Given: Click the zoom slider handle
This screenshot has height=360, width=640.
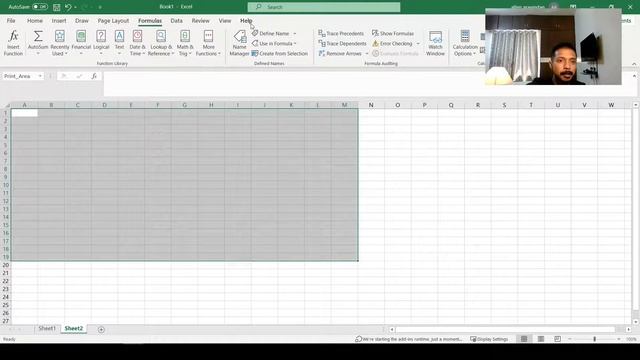Looking at the screenshot, I should (x=595, y=339).
